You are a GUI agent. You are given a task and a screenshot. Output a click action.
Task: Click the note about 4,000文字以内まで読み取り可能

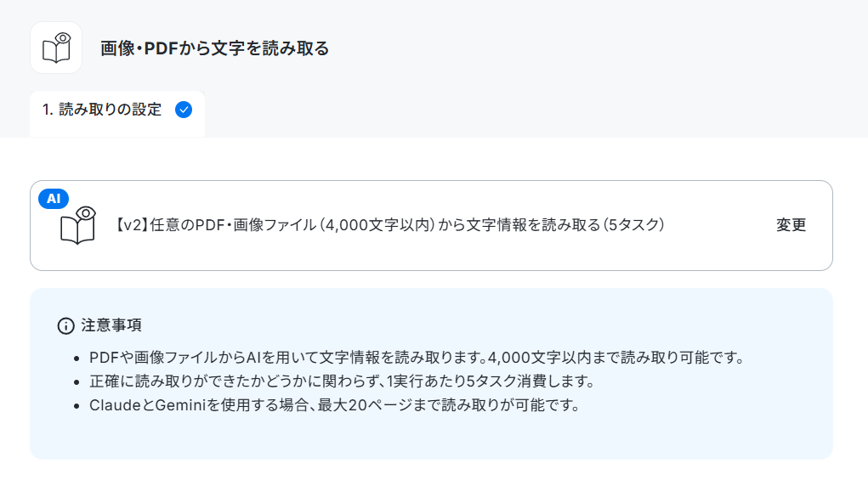417,358
